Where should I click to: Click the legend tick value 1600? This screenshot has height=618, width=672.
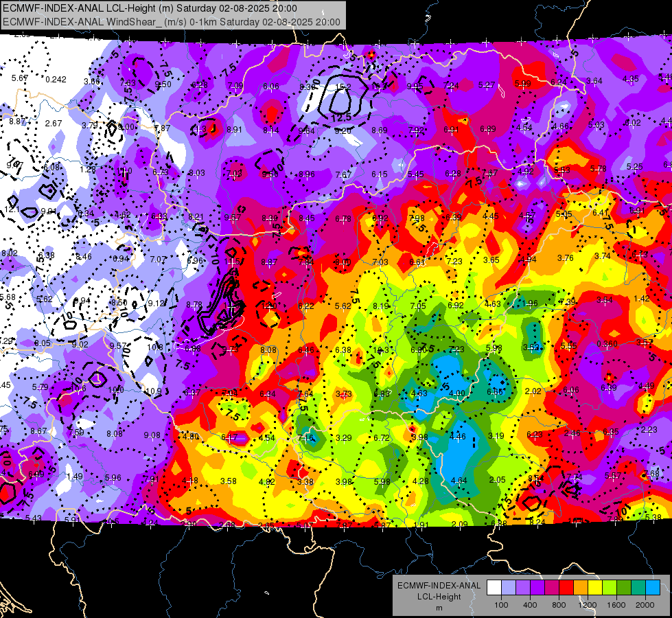[616, 605]
